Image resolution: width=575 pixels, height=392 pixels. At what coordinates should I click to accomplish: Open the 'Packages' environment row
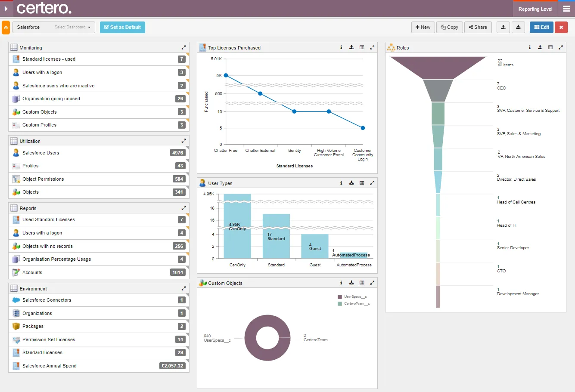pos(99,326)
